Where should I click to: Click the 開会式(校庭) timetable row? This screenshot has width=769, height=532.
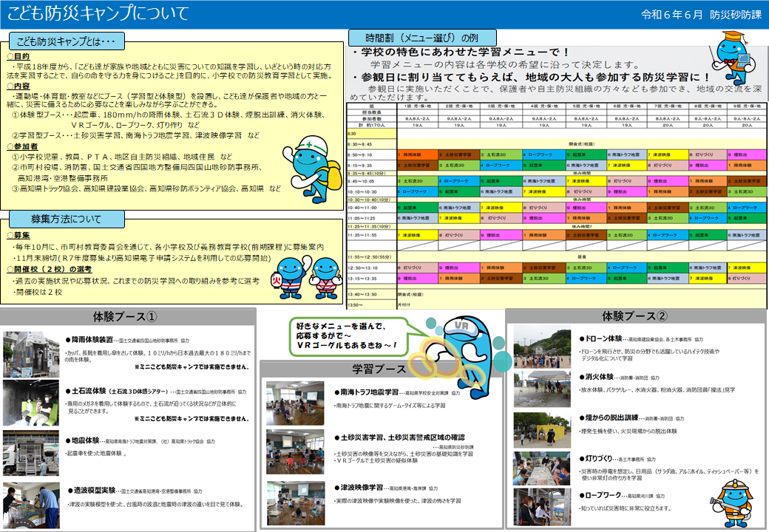pyautogui.click(x=582, y=144)
